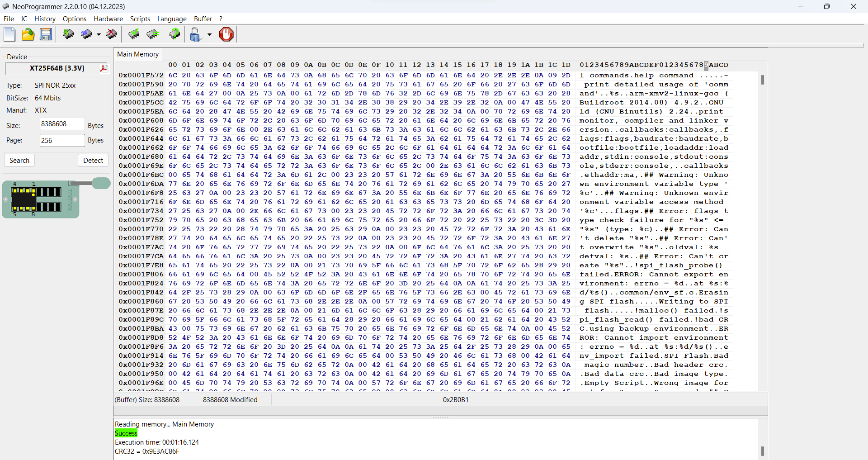
Task: Open the Scripts menu
Action: 140,19
